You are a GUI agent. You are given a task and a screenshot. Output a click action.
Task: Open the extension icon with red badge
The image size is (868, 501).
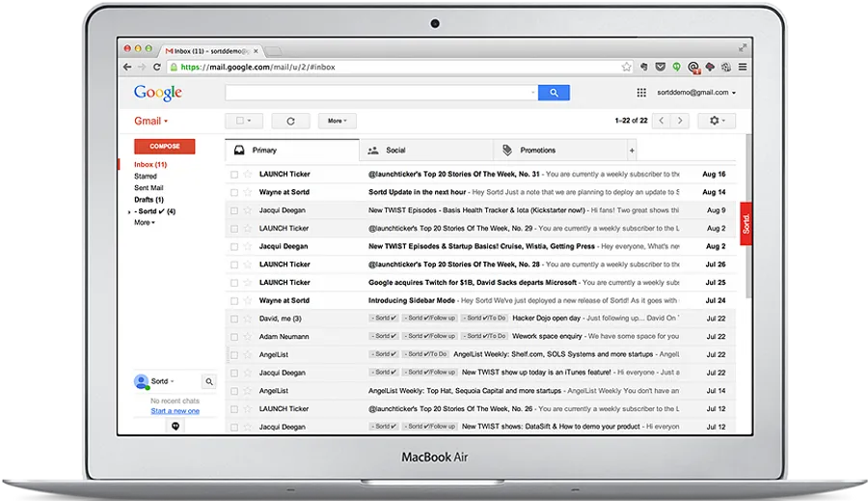693,68
